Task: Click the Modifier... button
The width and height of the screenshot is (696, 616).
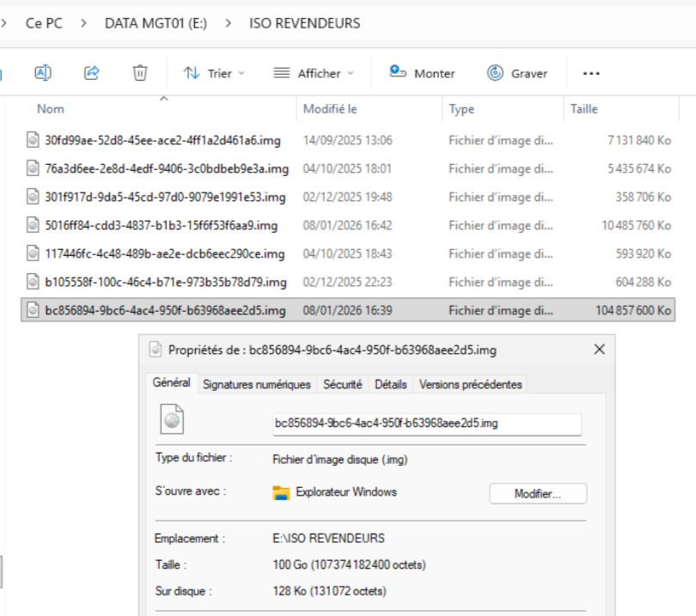Action: tap(538, 494)
